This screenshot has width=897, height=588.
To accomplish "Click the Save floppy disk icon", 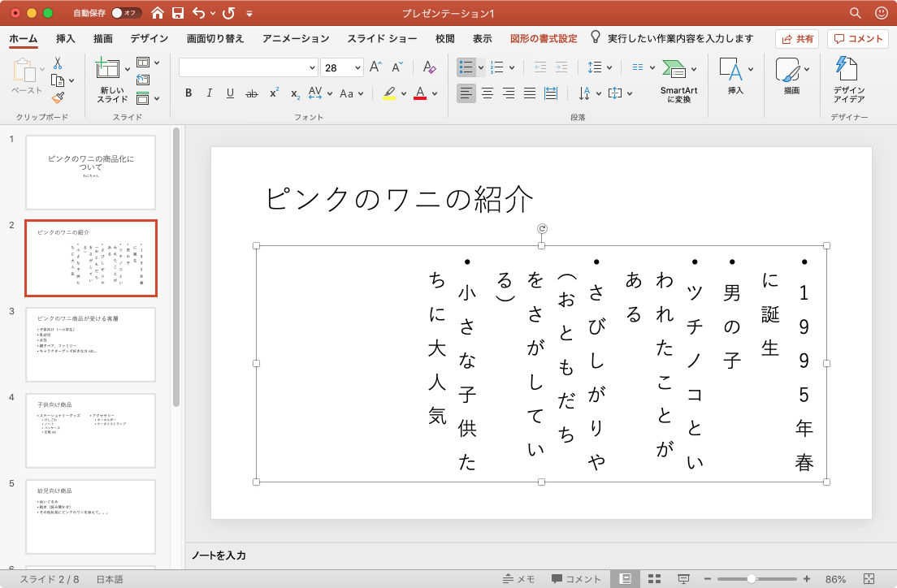I will click(178, 13).
